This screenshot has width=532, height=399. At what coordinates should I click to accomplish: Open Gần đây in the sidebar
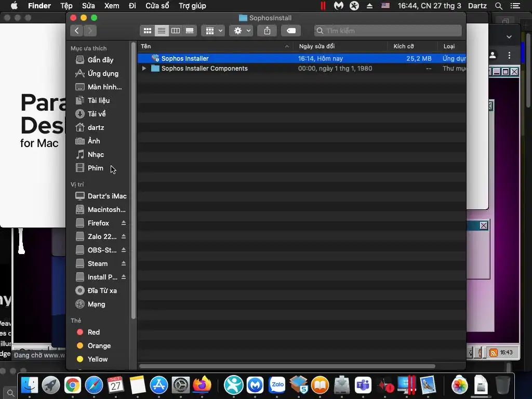(x=100, y=60)
